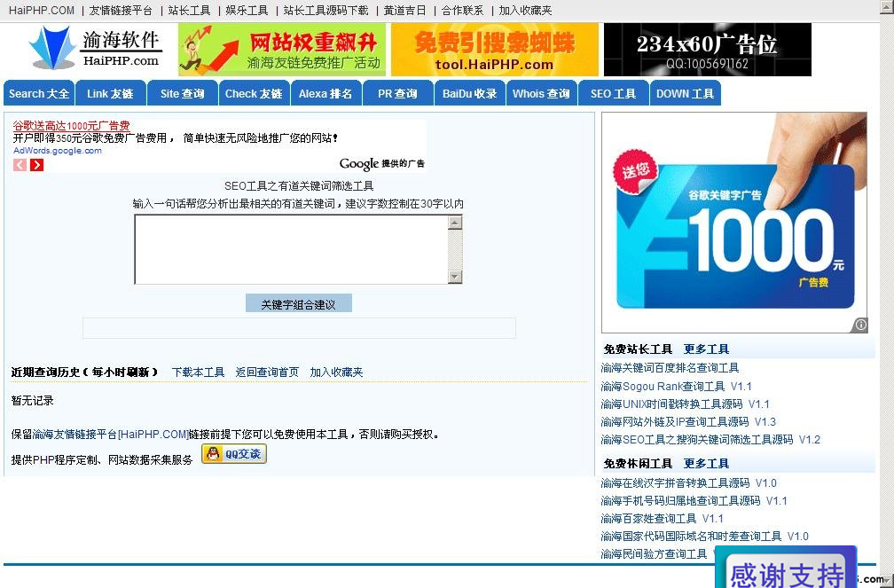Click the 返回查询首页 link

pyautogui.click(x=268, y=372)
